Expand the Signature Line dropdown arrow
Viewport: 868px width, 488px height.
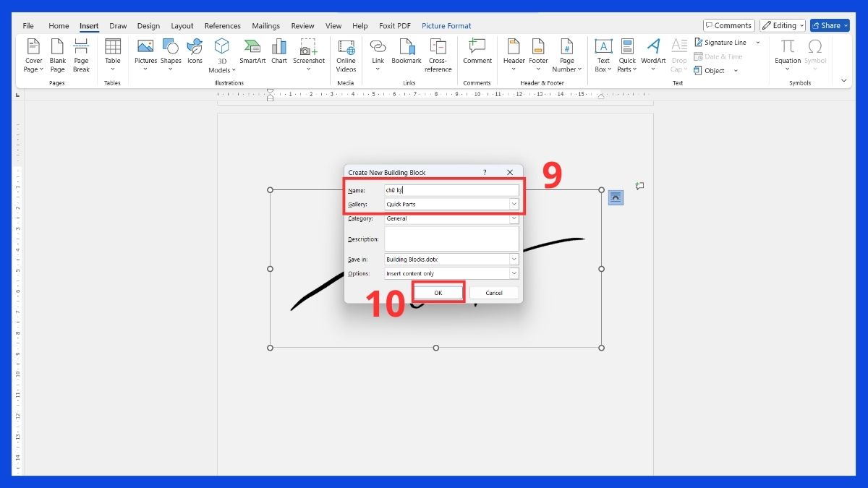[x=758, y=43]
